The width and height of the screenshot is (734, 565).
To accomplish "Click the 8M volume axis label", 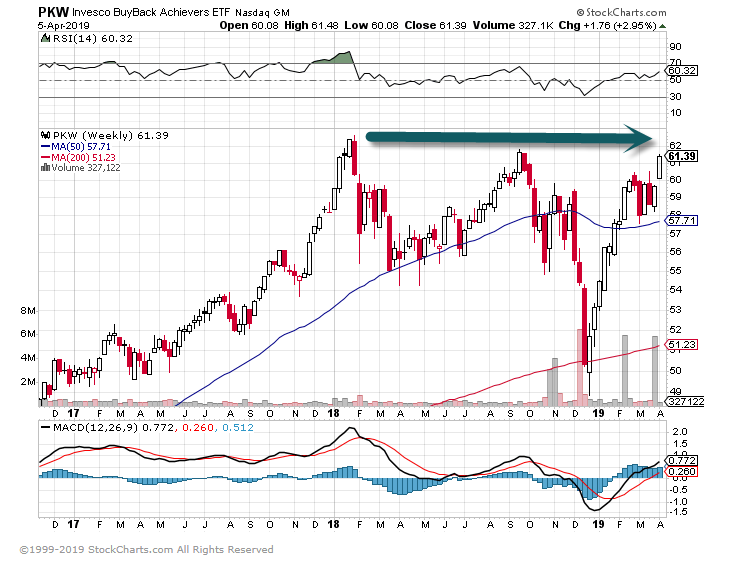I will pos(28,311).
